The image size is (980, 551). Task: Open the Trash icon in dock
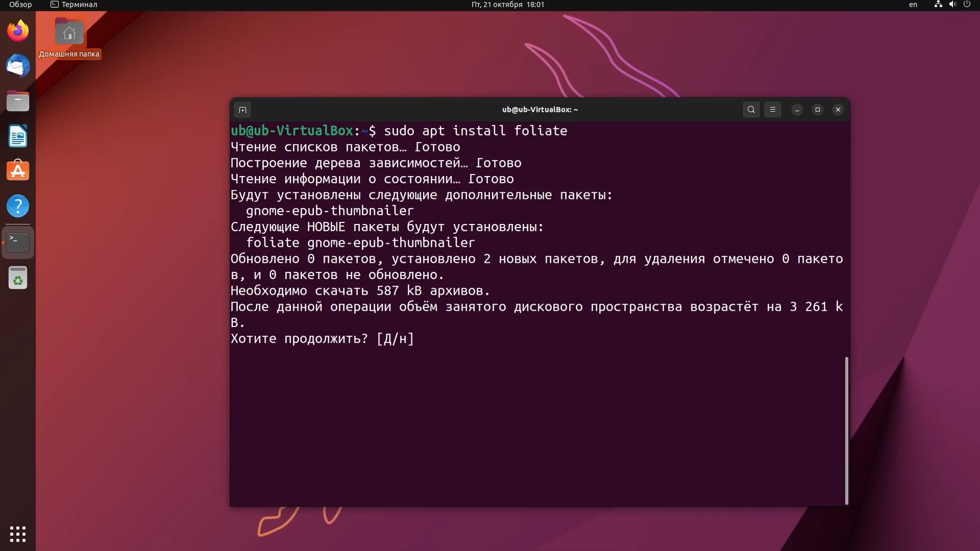[x=18, y=278]
